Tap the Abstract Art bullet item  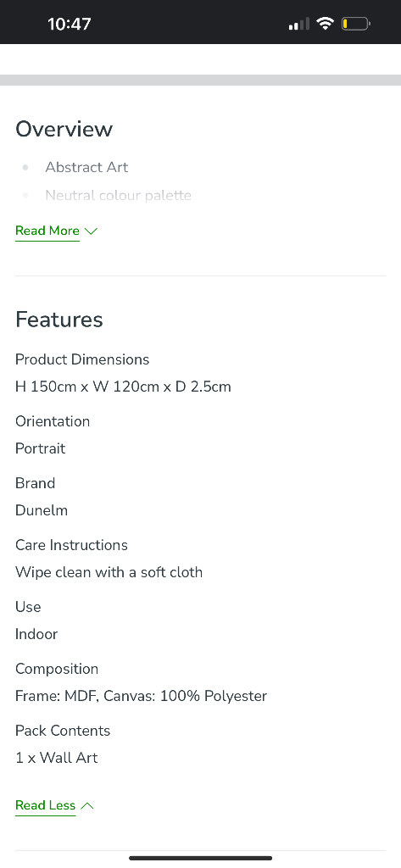[x=86, y=167]
